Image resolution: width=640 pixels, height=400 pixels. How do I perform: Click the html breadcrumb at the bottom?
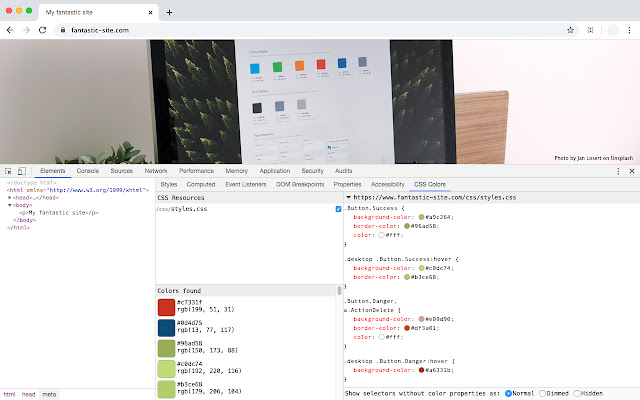point(9,394)
